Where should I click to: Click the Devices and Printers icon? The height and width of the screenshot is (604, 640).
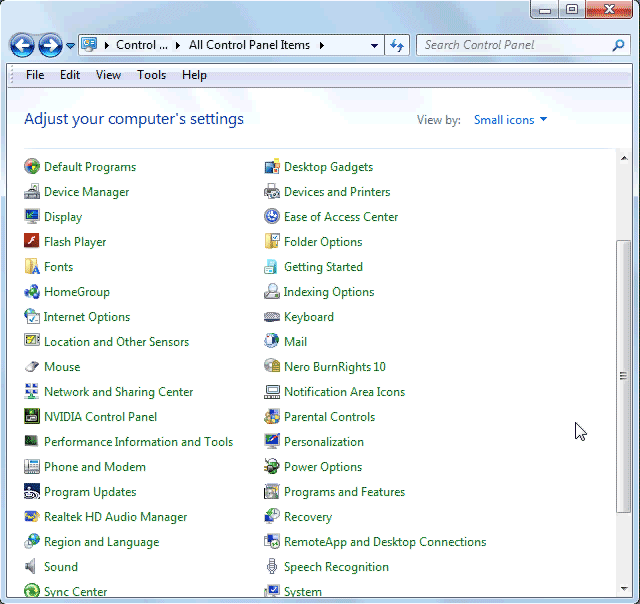272,191
